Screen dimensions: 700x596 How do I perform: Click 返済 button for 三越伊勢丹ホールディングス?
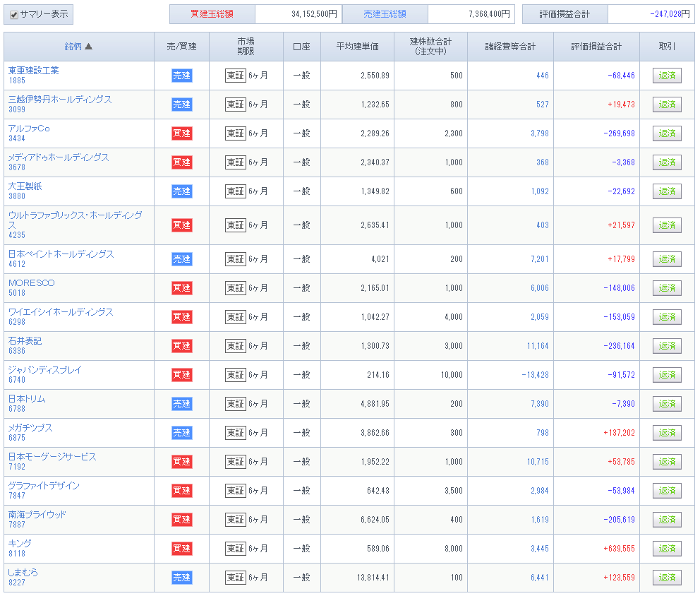[667, 105]
